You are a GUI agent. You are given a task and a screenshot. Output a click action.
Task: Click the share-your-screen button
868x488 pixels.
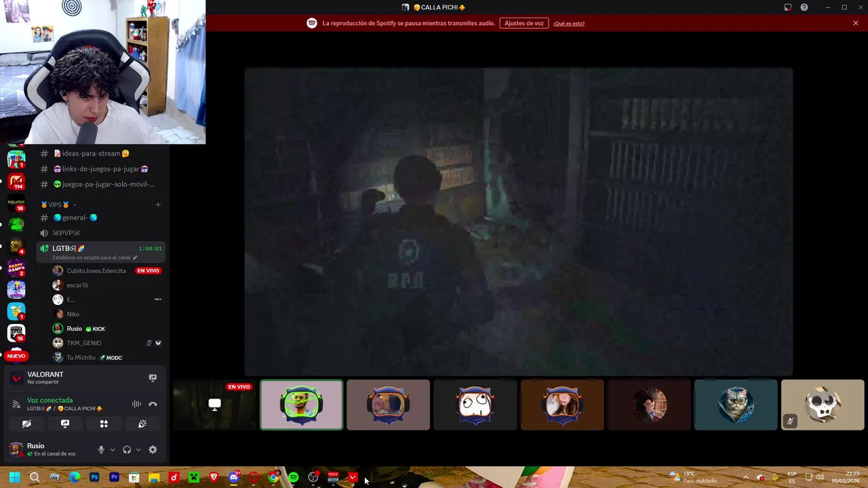click(65, 424)
